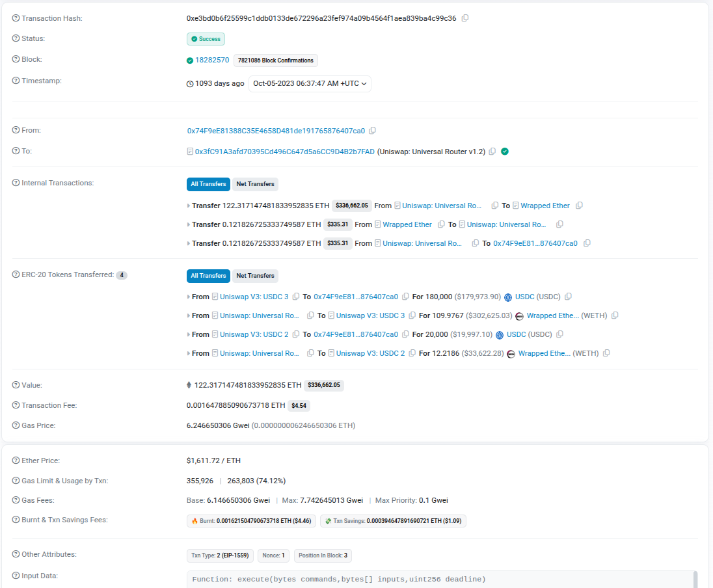Click the Input Data box scrollbar

[695, 580]
